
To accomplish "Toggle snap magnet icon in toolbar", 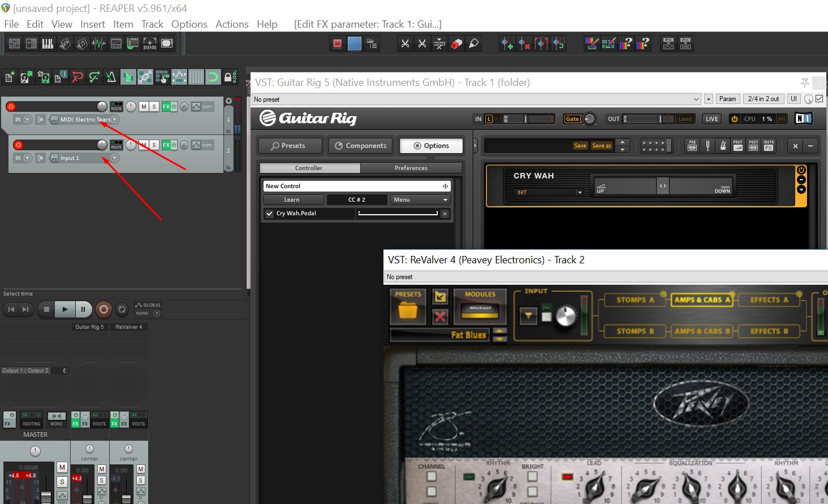I will [213, 77].
